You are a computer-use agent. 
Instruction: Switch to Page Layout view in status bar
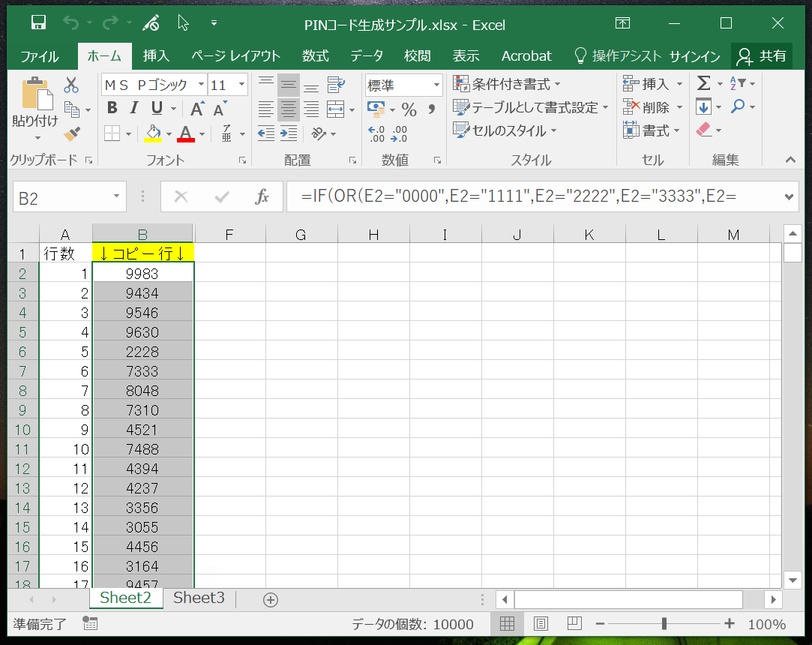(541, 623)
